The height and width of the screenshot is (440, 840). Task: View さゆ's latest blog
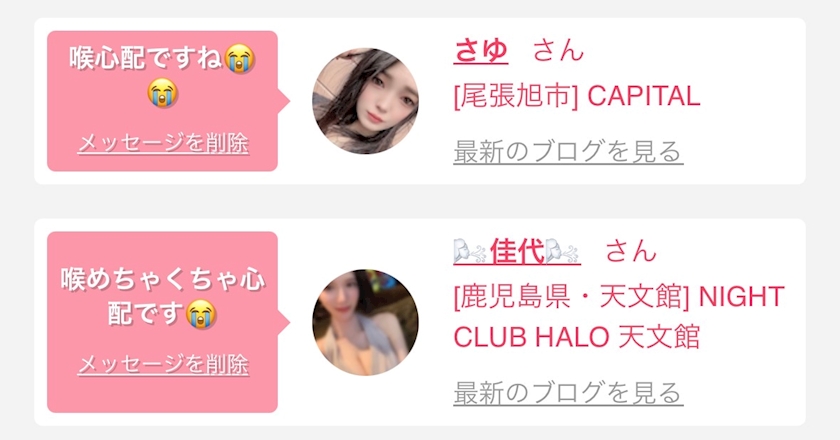tap(568, 152)
